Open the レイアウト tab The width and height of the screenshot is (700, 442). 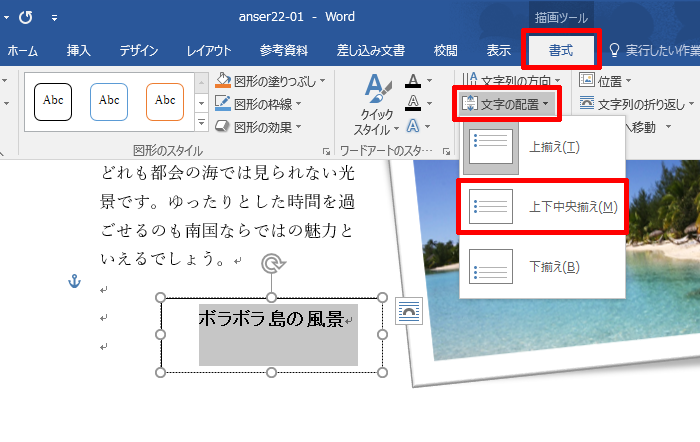(x=208, y=50)
